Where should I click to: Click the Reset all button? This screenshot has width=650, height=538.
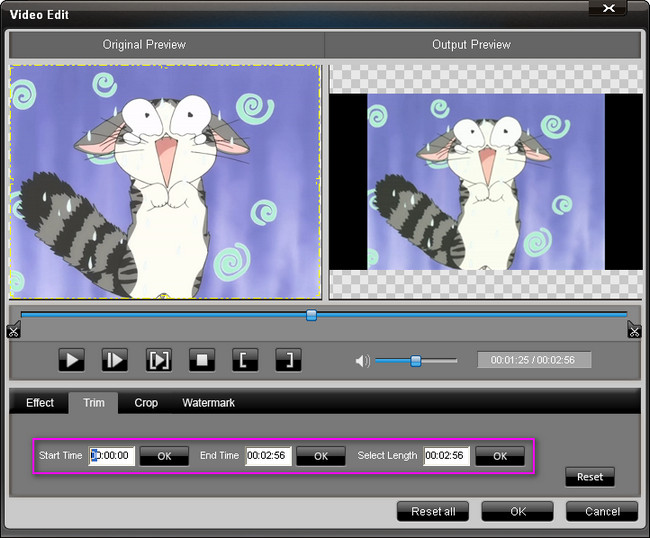433,511
